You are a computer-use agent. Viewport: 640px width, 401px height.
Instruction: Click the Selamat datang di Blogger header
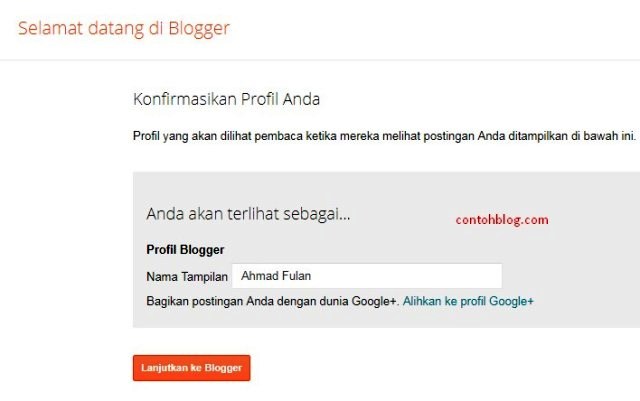pyautogui.click(x=123, y=28)
